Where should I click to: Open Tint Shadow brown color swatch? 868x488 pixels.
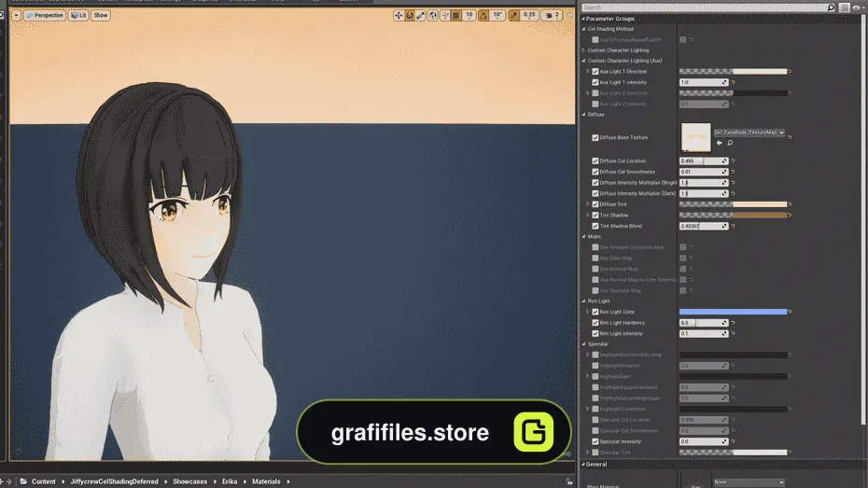[733, 216]
